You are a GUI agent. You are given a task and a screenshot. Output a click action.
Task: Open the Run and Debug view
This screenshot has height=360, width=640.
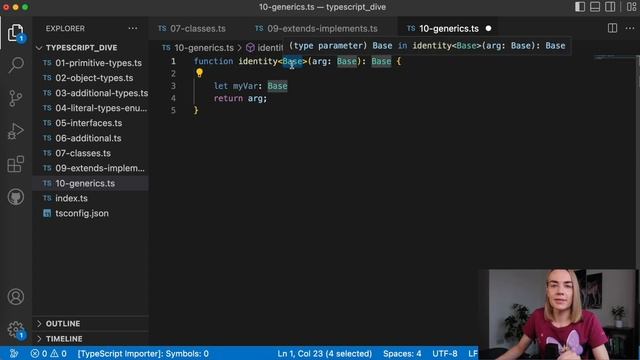click(x=16, y=131)
